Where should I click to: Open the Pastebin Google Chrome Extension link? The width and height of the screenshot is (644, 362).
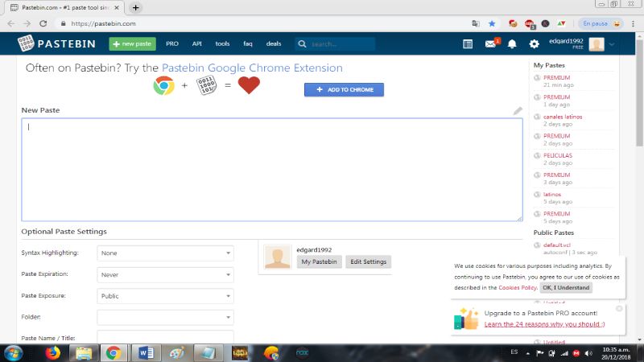click(252, 68)
